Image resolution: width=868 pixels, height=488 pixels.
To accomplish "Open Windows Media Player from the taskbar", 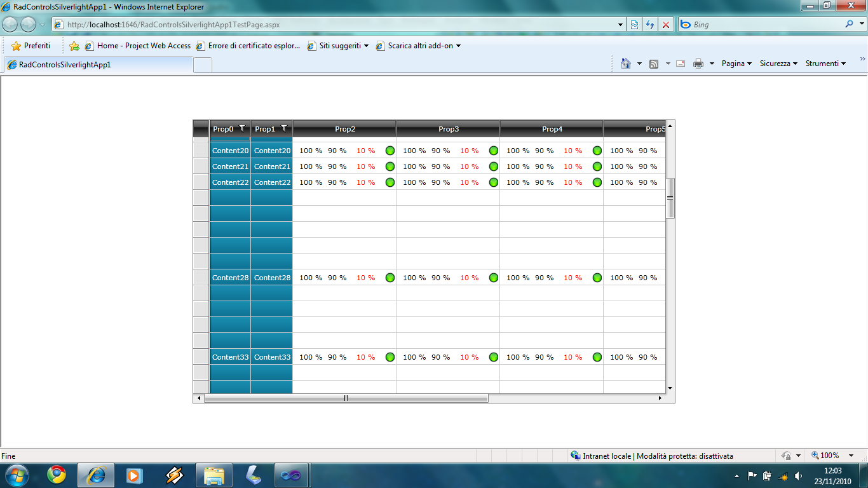I will (x=134, y=475).
